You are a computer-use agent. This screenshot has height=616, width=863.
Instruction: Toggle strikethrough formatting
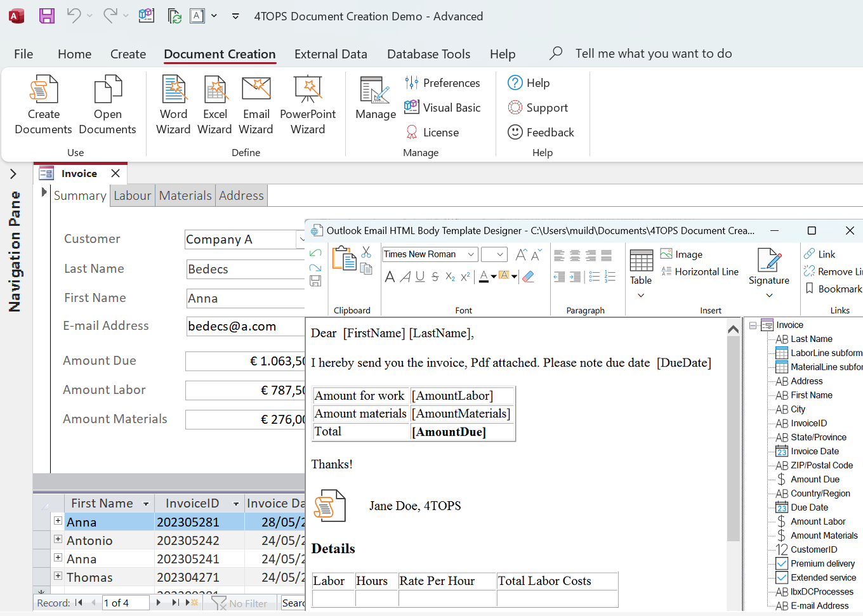click(435, 277)
